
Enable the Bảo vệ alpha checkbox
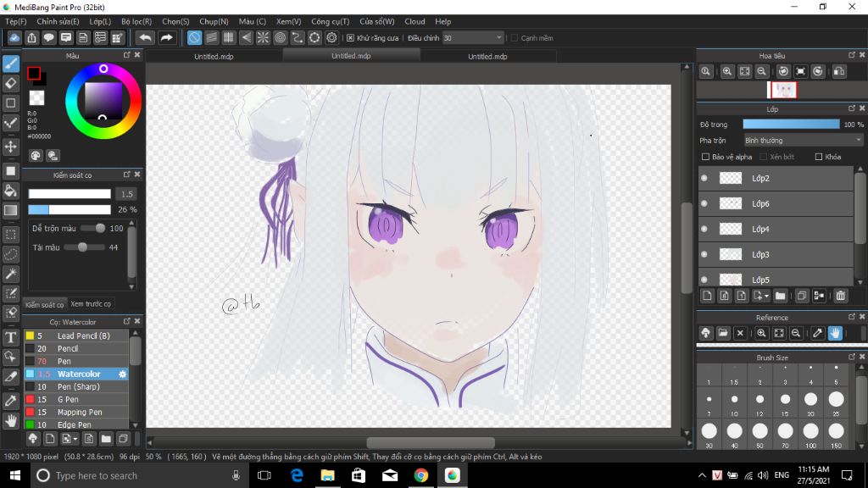[x=705, y=157]
